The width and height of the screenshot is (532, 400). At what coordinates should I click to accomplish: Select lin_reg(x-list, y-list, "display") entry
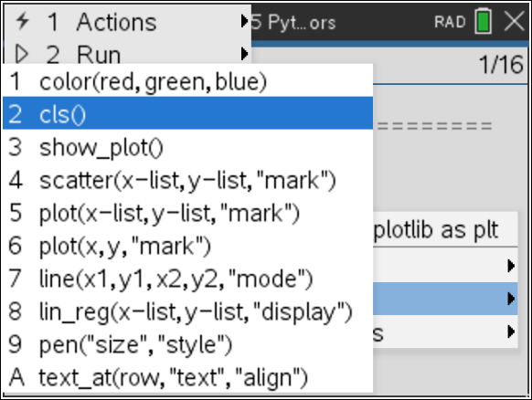(187, 311)
